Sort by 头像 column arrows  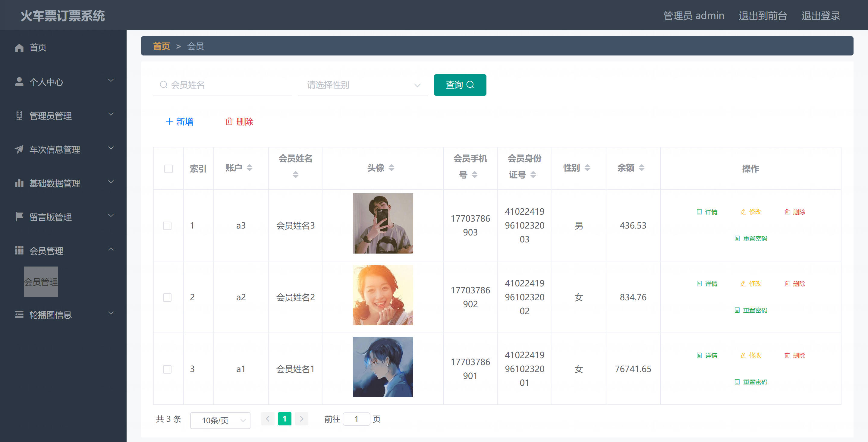click(x=391, y=168)
